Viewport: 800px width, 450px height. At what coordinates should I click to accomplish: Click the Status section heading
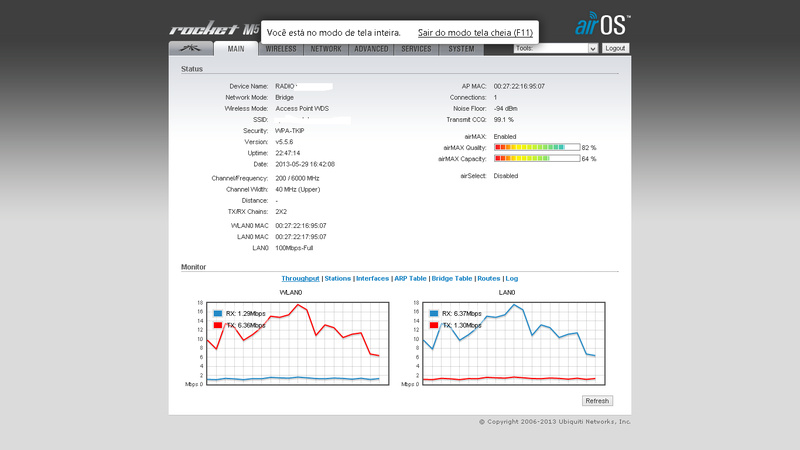(192, 69)
